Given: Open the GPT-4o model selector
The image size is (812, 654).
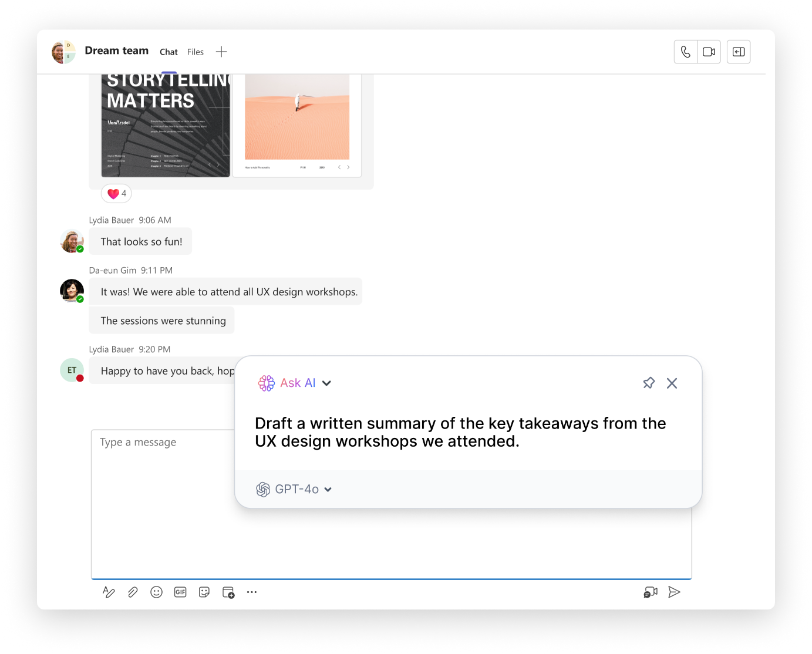Looking at the screenshot, I should pyautogui.click(x=294, y=489).
